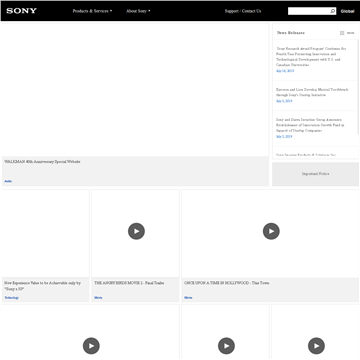Click the News Releases list scrollbar
Screen dimensions: 360x360
click(358, 87)
